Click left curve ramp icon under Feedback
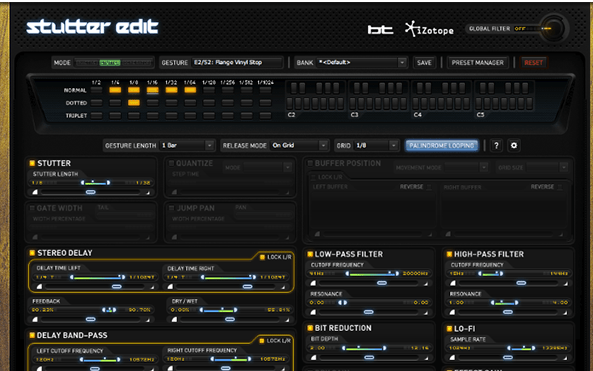Screen dimensions: 593x371 (x=35, y=319)
